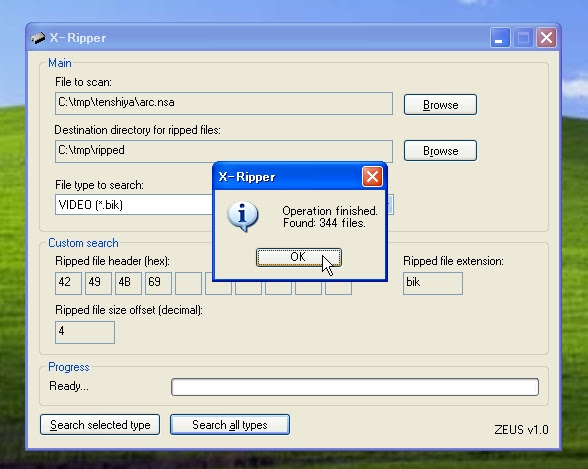Viewport: 588px width, 469px height.
Task: Close the X-Ripper message dialog
Action: [372, 177]
